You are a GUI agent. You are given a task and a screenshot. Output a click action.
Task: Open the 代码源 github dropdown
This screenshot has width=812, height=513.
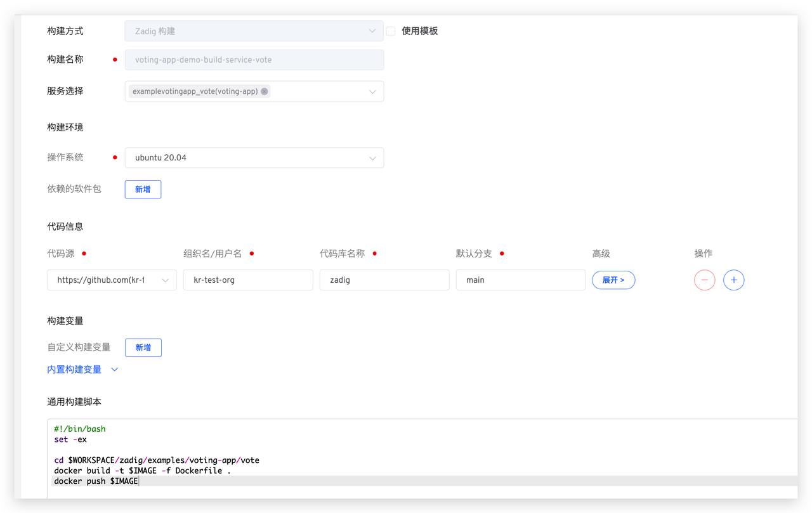tap(112, 280)
